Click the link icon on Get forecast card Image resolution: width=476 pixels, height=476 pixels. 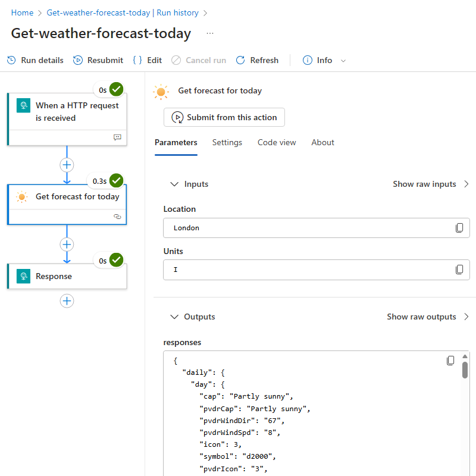pyautogui.click(x=117, y=217)
